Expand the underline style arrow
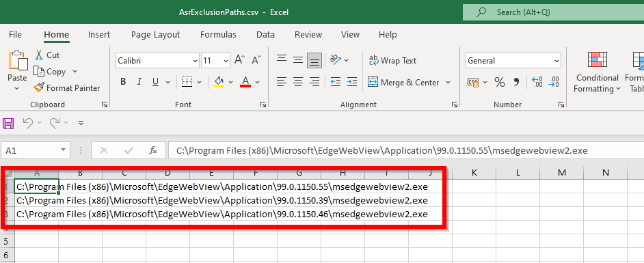This screenshot has width=644, height=263. (x=167, y=82)
